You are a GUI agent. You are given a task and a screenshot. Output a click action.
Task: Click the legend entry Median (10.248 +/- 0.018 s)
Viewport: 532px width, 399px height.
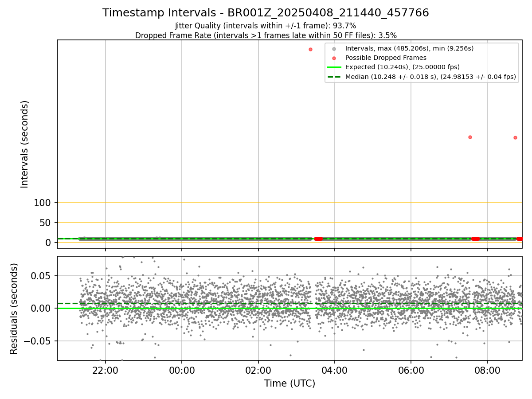coord(430,77)
